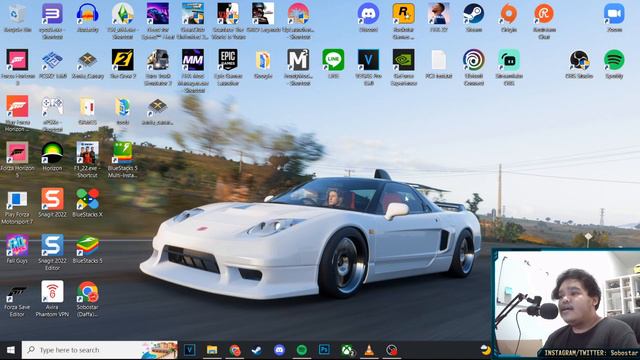Open the LINE desktop shortcut

[x=333, y=63]
